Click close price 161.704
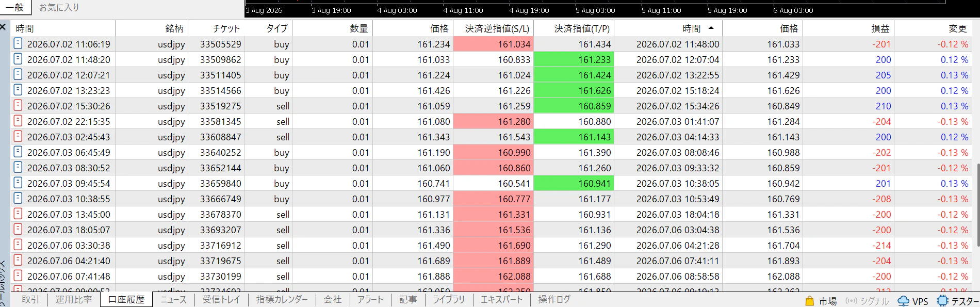This screenshot has width=980, height=307. coord(783,245)
